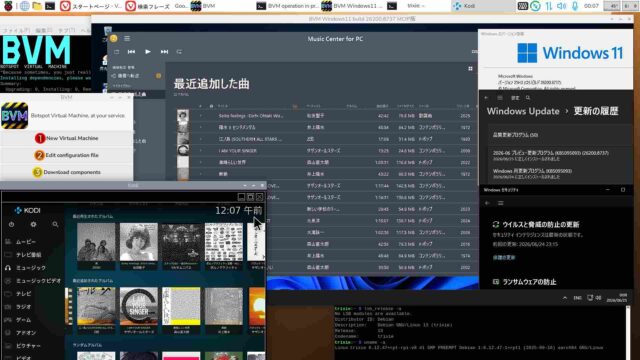640x360 pixels.
Task: Switch Music Center to grid view
Action: (470, 69)
